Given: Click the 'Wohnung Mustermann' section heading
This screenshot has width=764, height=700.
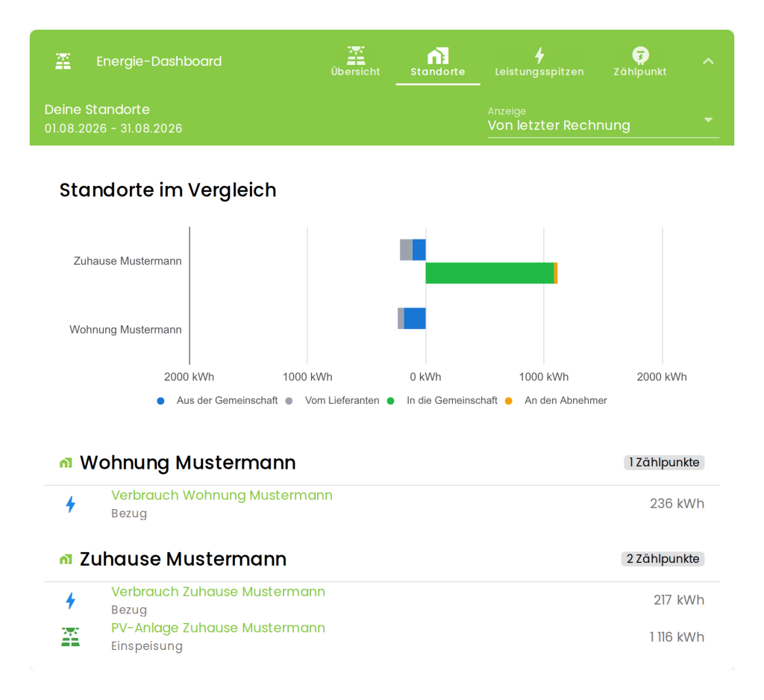Looking at the screenshot, I should (x=187, y=463).
